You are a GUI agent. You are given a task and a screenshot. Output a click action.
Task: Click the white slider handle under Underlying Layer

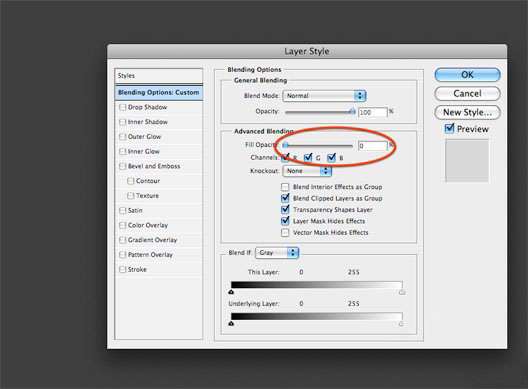(x=401, y=324)
